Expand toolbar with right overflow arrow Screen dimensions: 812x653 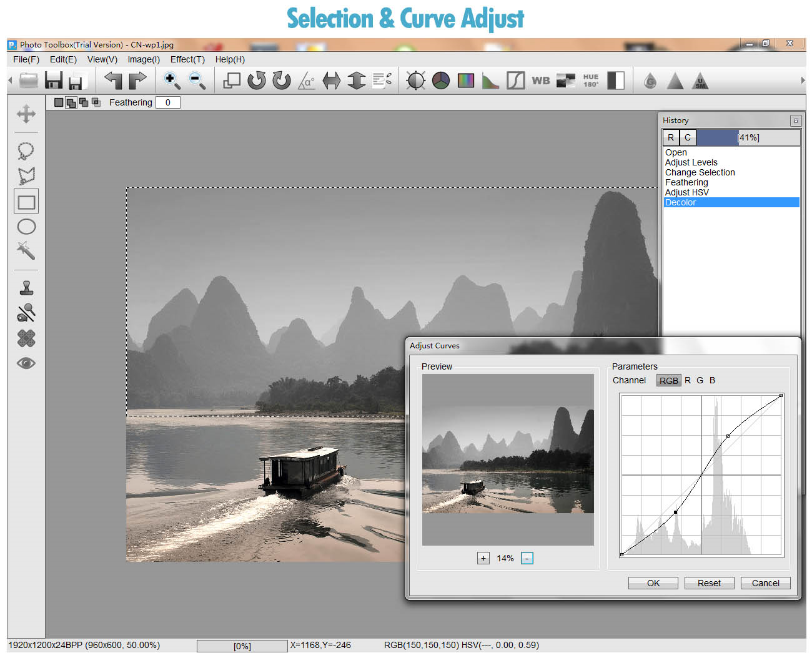coord(803,81)
